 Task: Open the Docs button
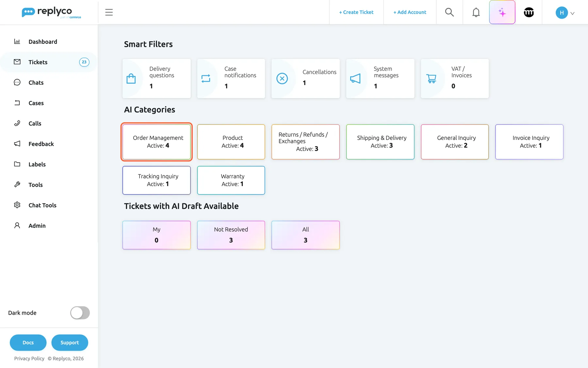click(x=28, y=342)
